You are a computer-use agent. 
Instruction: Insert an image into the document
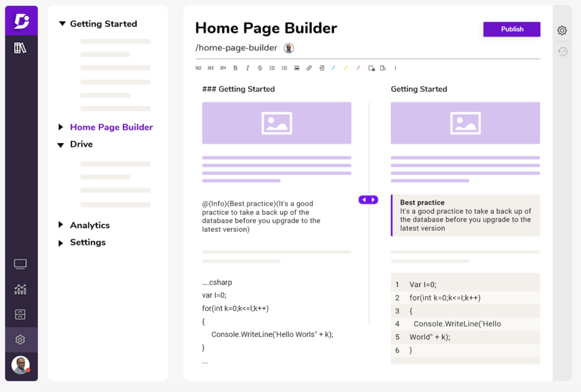pyautogui.click(x=296, y=68)
